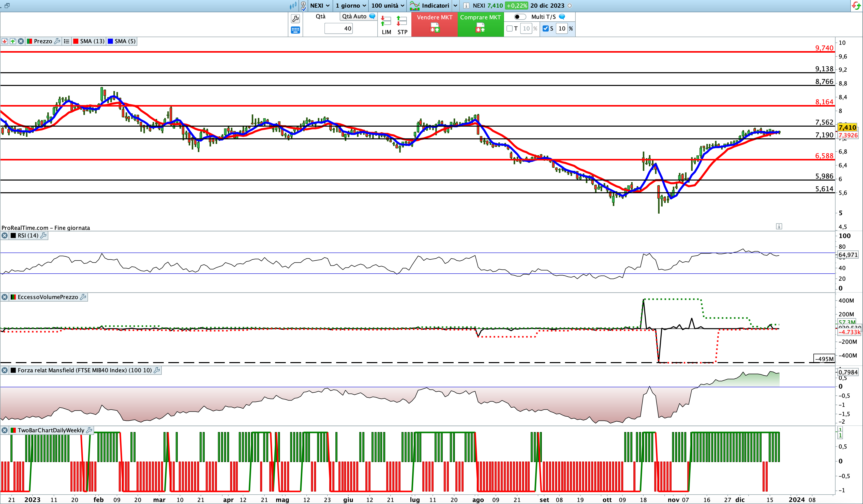The image size is (863, 504).
Task: Toggle the Multi T/S switch
Action: [520, 17]
